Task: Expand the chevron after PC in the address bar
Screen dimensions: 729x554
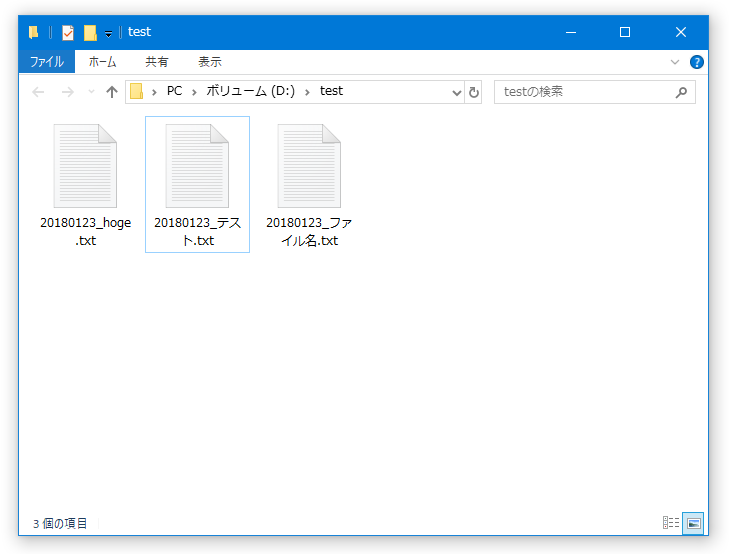Action: 194,92
